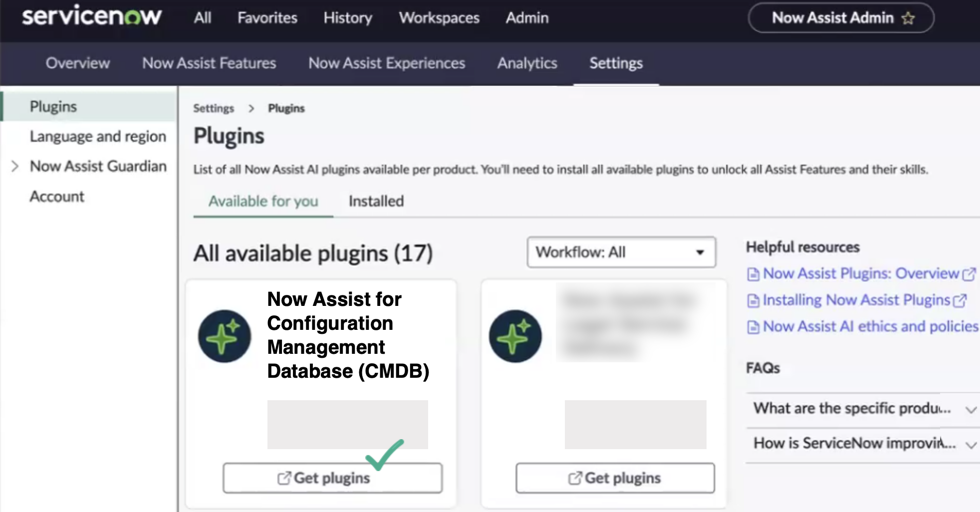The image size is (980, 512).
Task: Click the ServiceNow logo
Action: (92, 16)
